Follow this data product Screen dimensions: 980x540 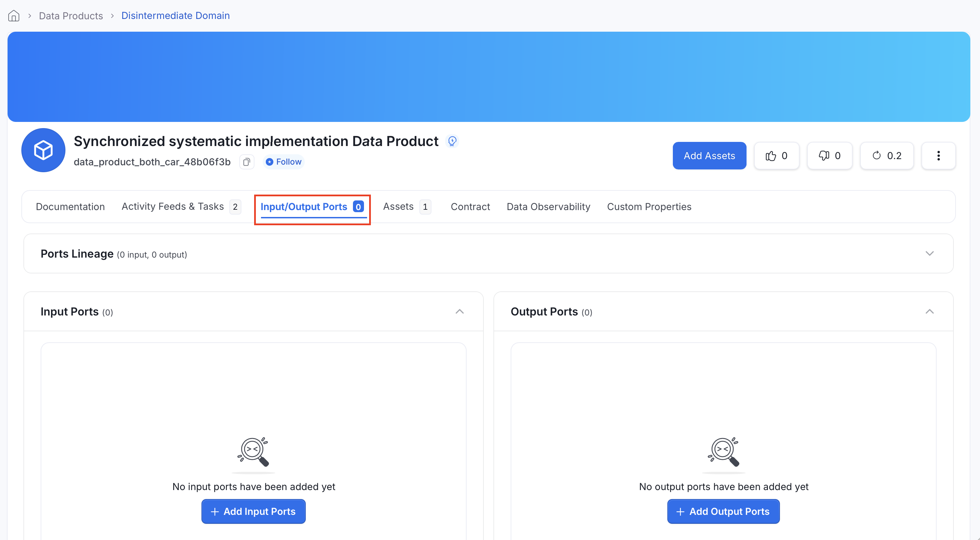point(283,162)
